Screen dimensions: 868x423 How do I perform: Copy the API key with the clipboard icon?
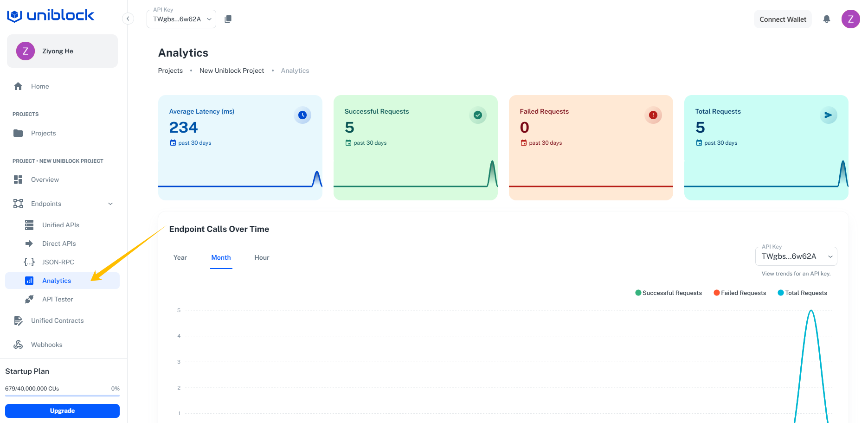click(x=228, y=19)
